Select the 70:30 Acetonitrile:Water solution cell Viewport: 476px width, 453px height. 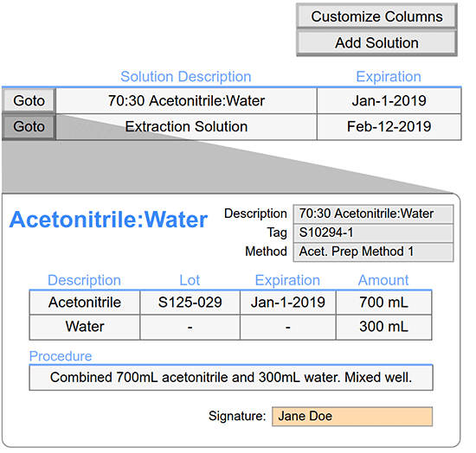point(186,100)
